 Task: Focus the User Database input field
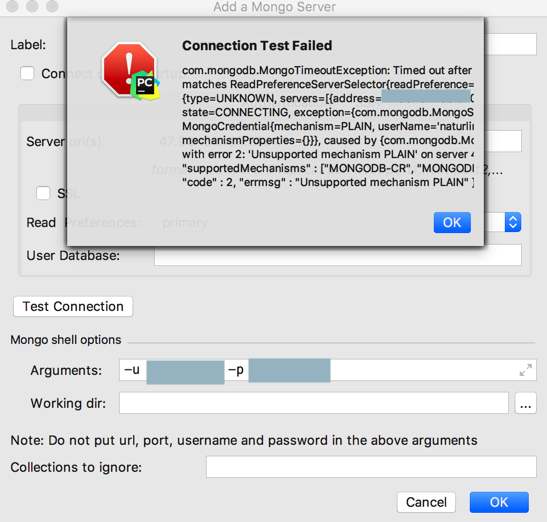(338, 255)
